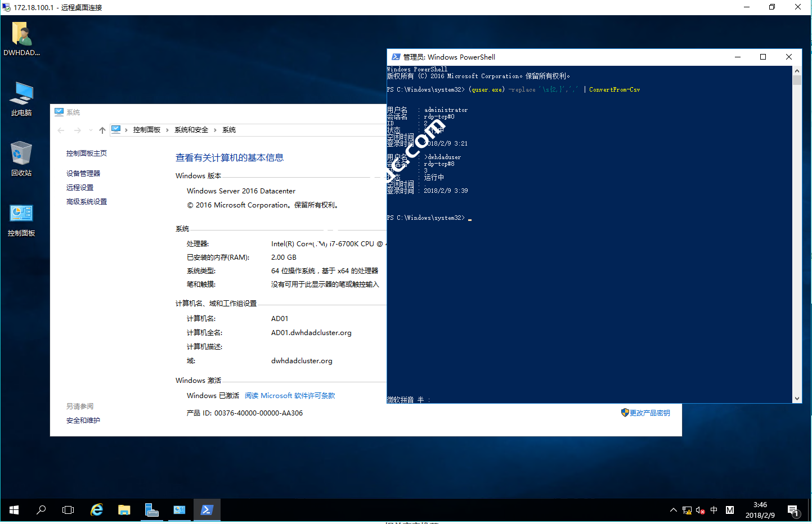Click 更改产品密钥 link

[649, 413]
